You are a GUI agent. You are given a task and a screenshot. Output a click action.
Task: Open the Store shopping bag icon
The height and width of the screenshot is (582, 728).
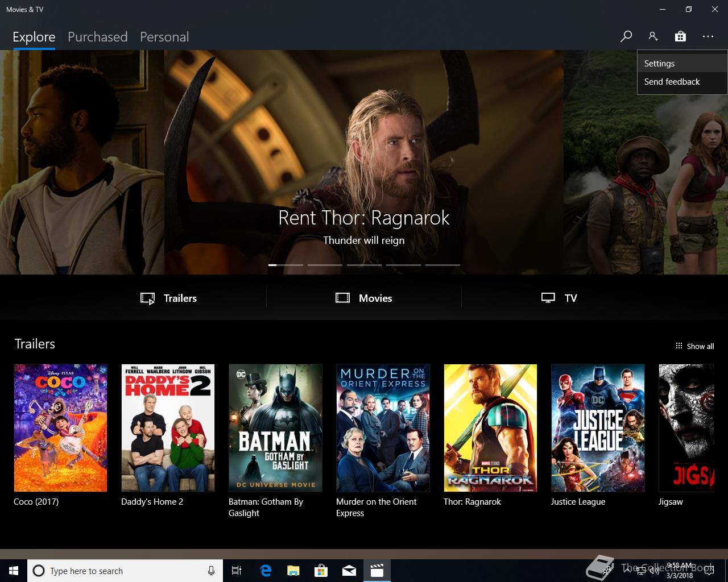tap(680, 36)
